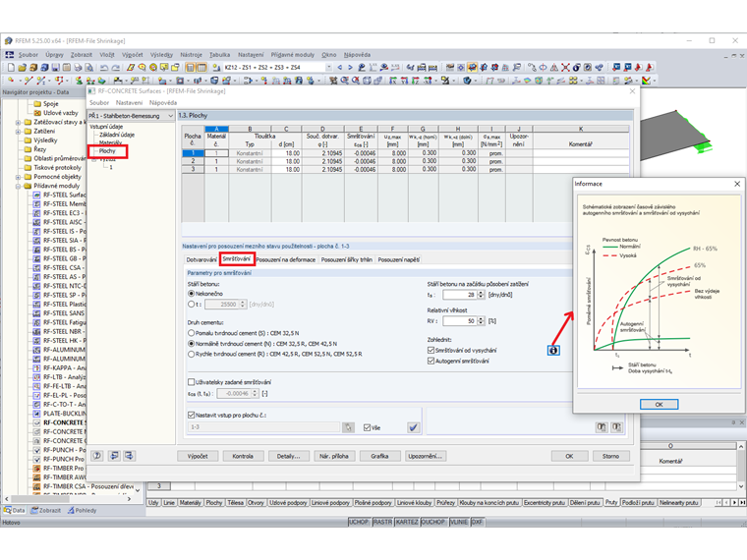
Task: Toggle the Vše checkbox
Action: (x=367, y=427)
